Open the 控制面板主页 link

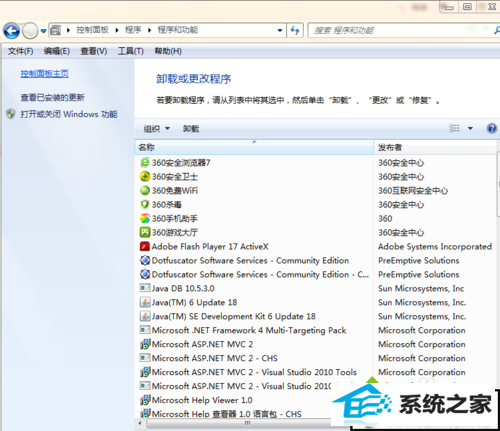(44, 74)
